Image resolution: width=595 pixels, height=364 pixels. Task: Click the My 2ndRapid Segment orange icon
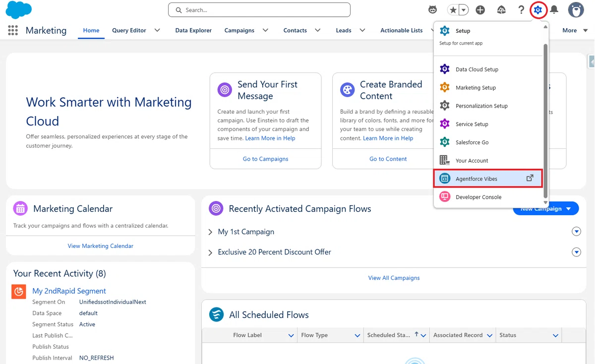(19, 292)
